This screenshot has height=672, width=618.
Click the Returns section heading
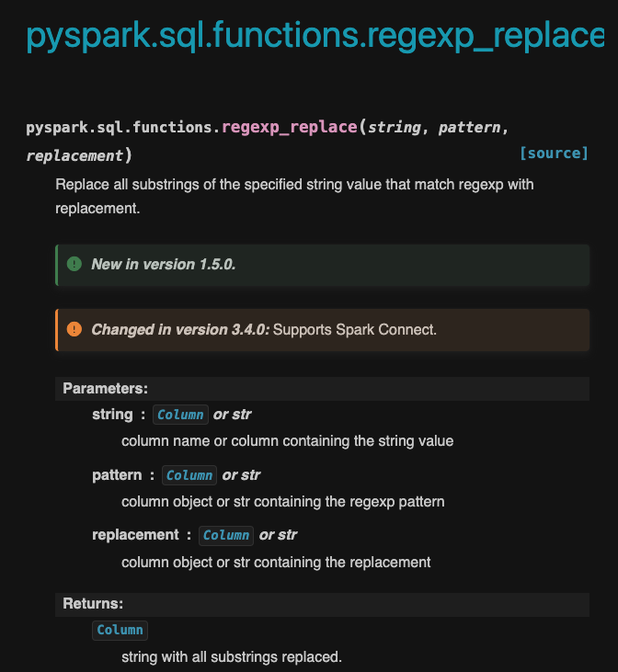93,604
